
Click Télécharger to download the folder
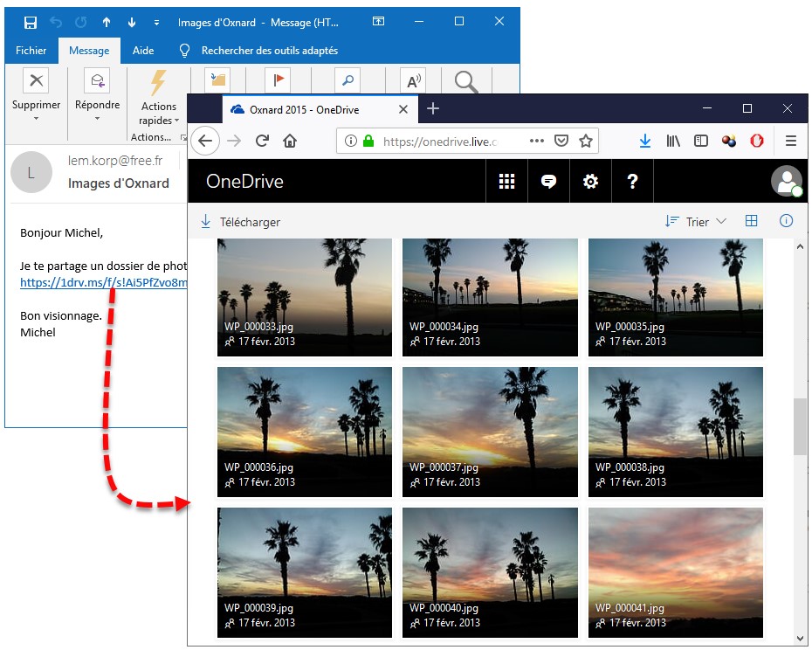240,222
